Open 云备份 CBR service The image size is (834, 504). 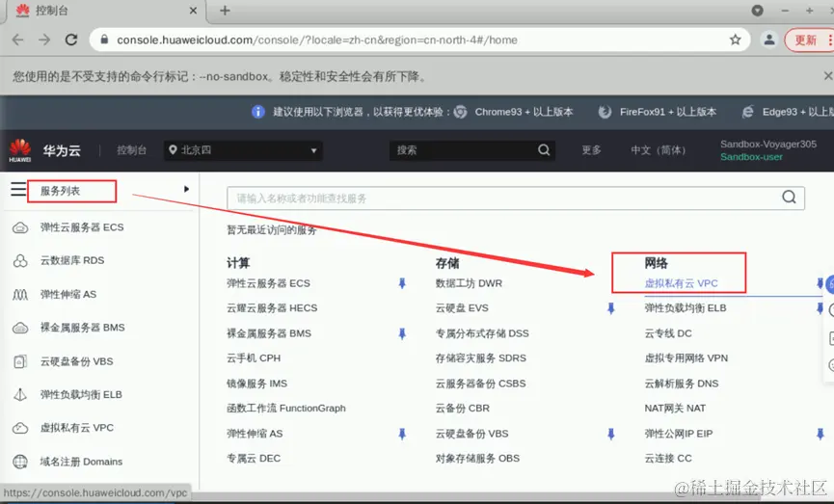pyautogui.click(x=462, y=408)
